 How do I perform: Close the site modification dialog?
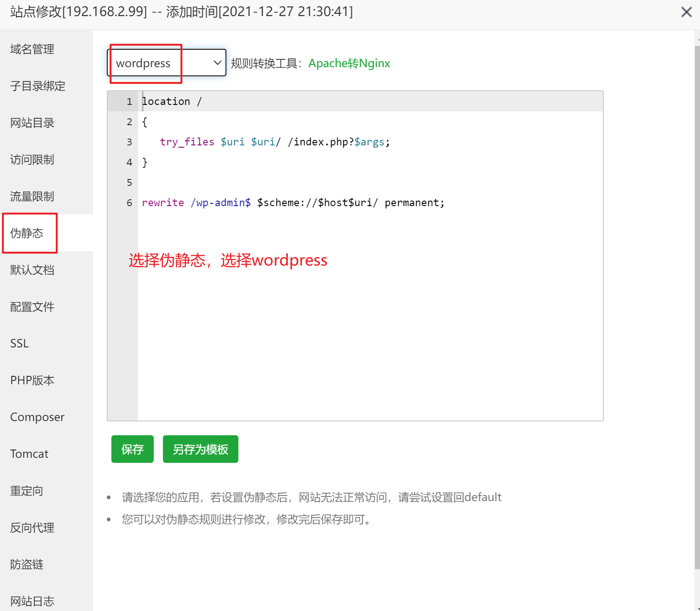click(x=686, y=12)
